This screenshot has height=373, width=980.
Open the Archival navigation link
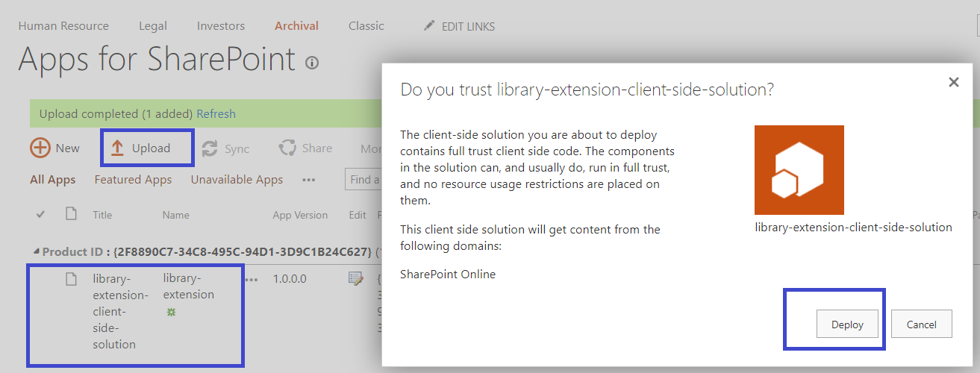pos(296,26)
